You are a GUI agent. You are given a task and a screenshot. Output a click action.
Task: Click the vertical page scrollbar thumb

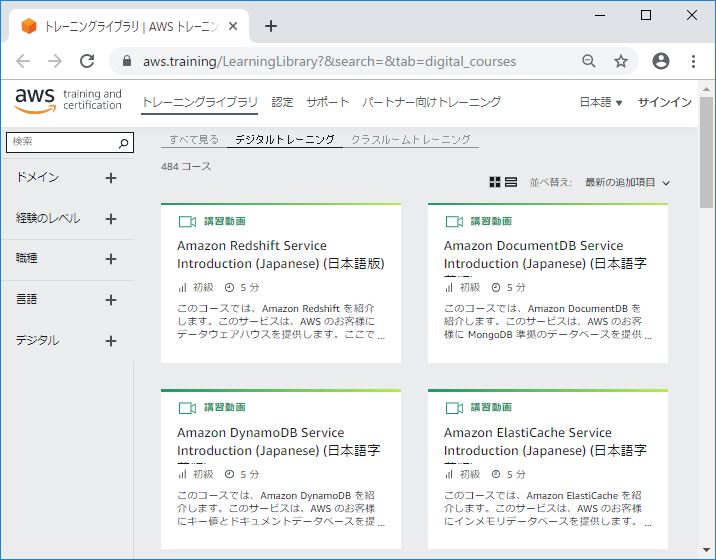pos(706,152)
